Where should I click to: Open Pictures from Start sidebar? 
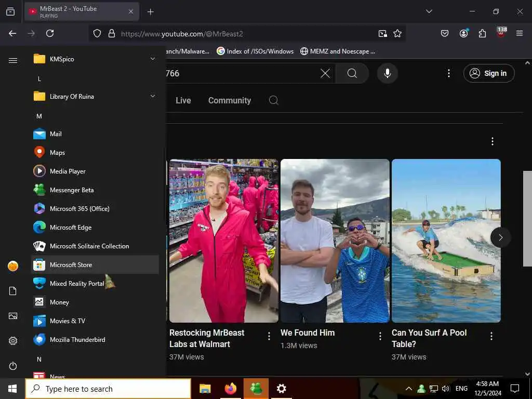click(13, 316)
